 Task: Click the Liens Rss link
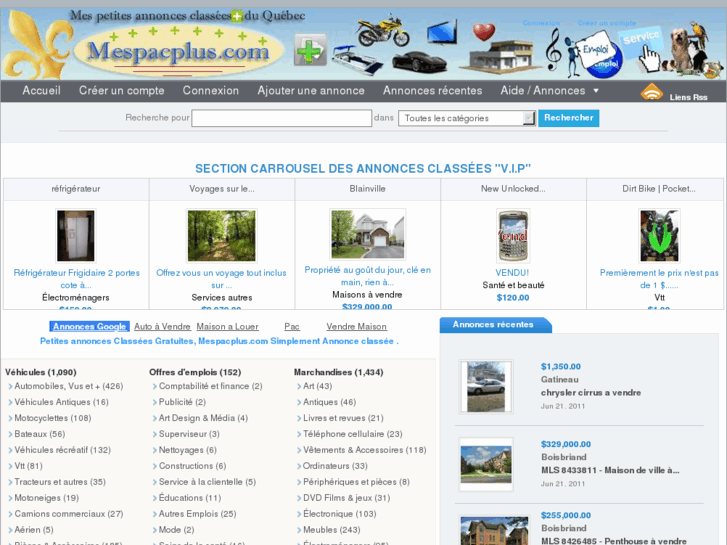coord(688,97)
